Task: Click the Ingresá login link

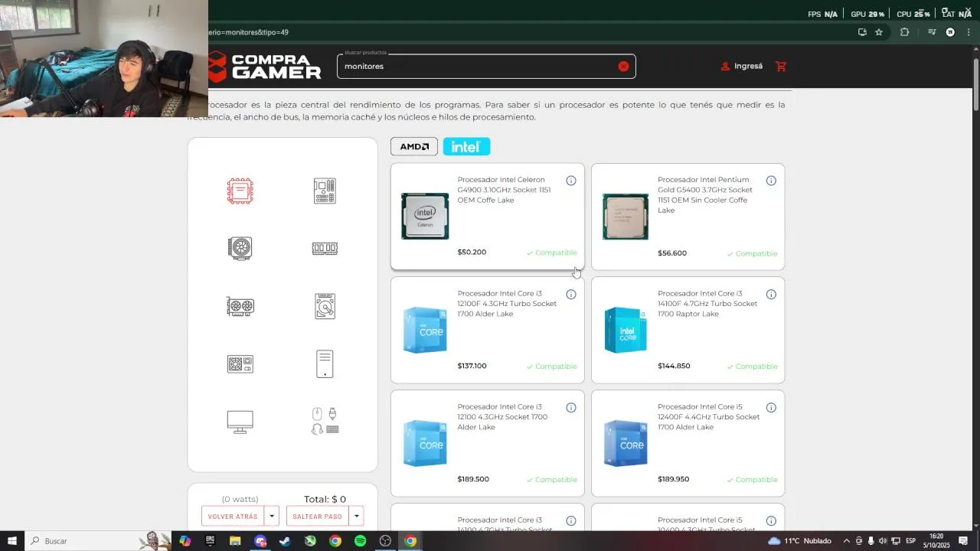Action: pos(741,67)
